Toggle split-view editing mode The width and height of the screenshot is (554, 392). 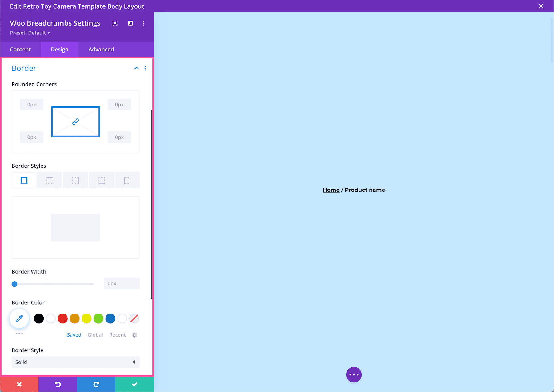130,23
